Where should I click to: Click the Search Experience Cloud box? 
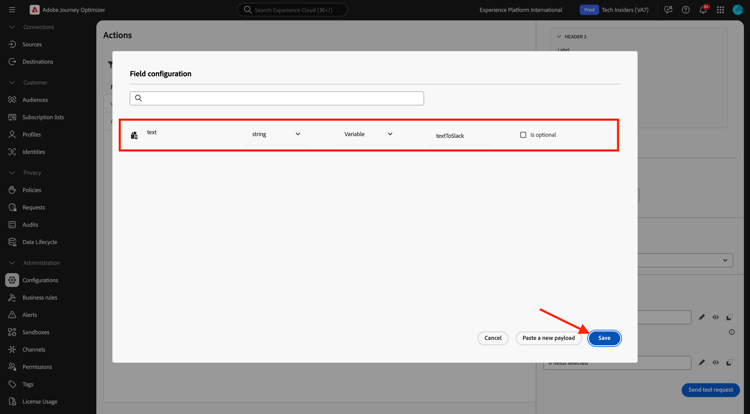(x=292, y=10)
